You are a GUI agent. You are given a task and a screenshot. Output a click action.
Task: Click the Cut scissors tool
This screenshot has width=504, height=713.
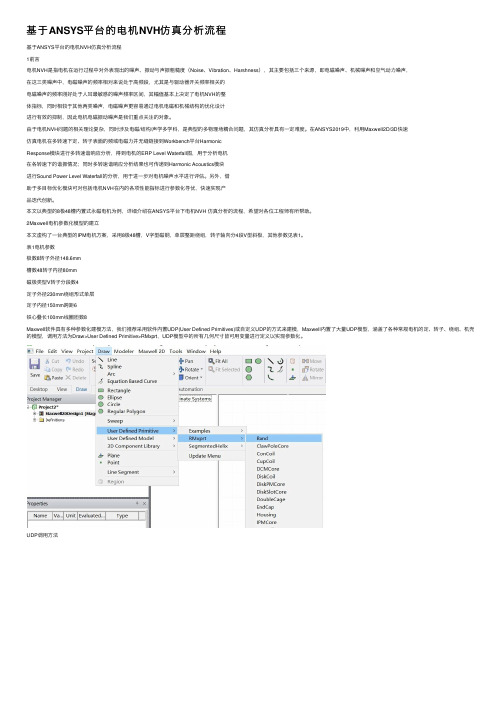point(53,361)
